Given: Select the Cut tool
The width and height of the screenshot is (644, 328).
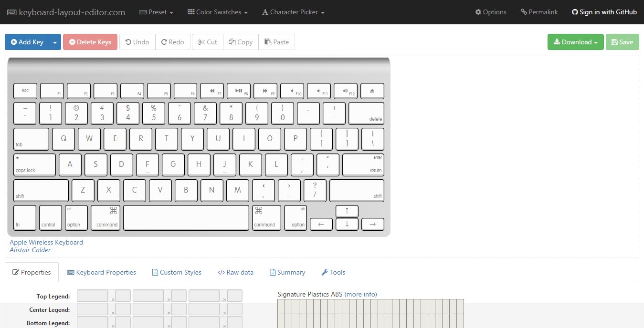Looking at the screenshot, I should pyautogui.click(x=207, y=42).
